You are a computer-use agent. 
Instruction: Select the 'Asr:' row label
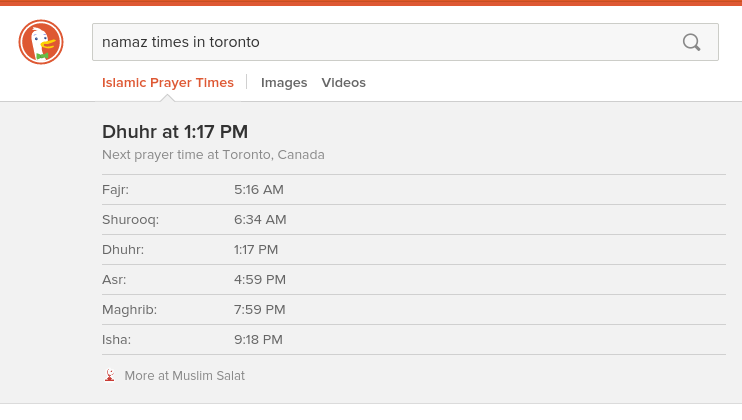114,280
